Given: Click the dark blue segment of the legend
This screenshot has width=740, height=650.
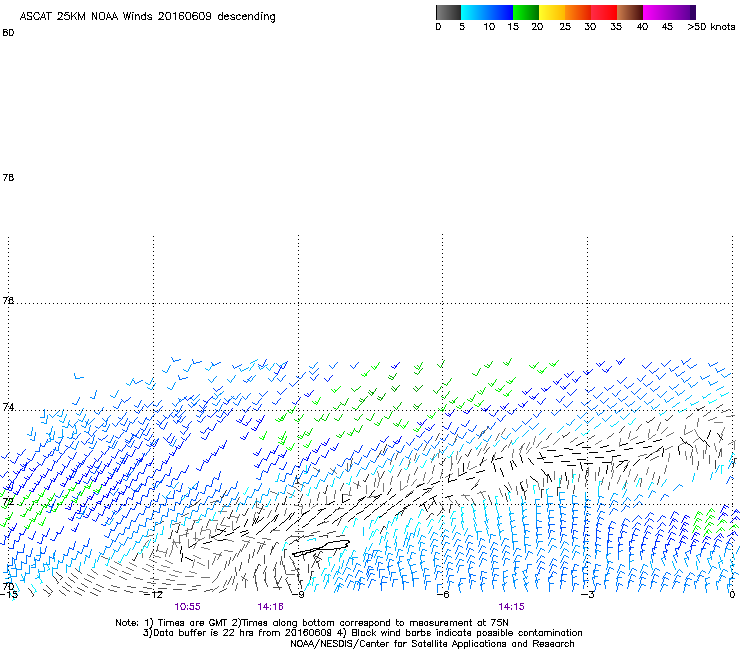Looking at the screenshot, I should coord(500,12).
